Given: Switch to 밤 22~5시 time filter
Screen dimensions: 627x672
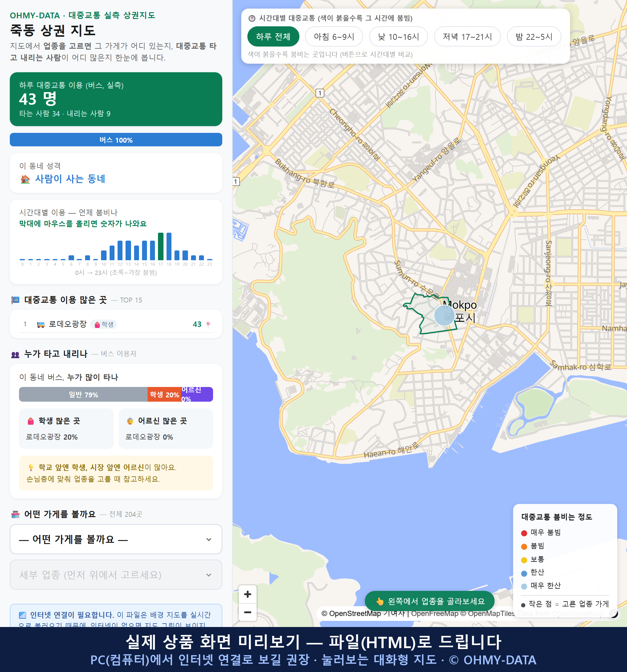Looking at the screenshot, I should (534, 36).
